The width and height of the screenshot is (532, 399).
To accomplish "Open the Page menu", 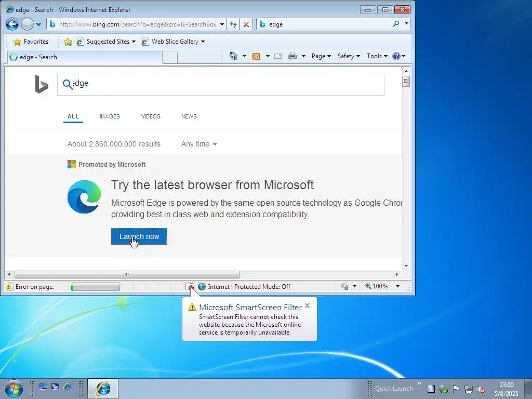I will (321, 56).
